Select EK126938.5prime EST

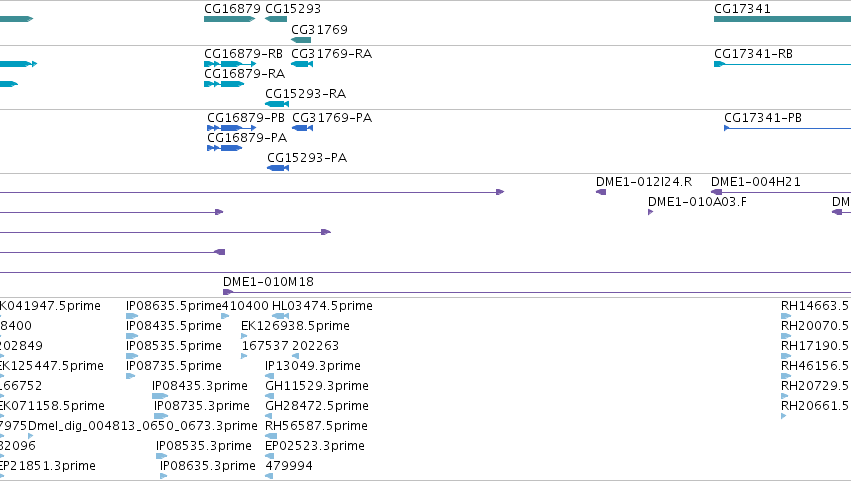click(x=244, y=336)
